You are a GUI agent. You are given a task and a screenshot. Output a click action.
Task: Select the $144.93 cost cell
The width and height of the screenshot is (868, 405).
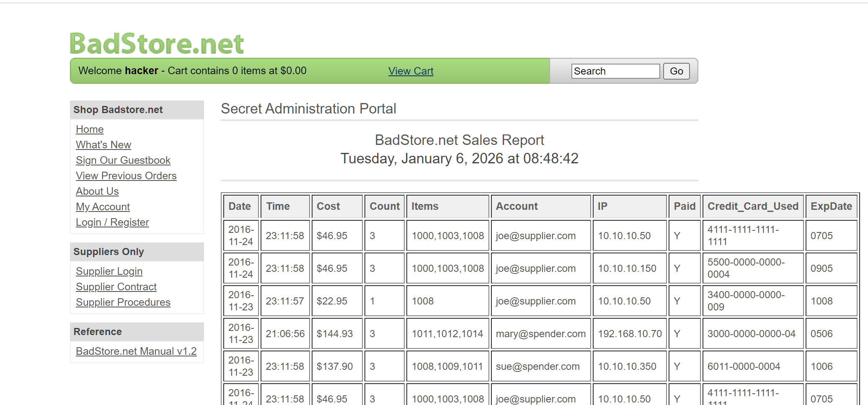click(335, 334)
